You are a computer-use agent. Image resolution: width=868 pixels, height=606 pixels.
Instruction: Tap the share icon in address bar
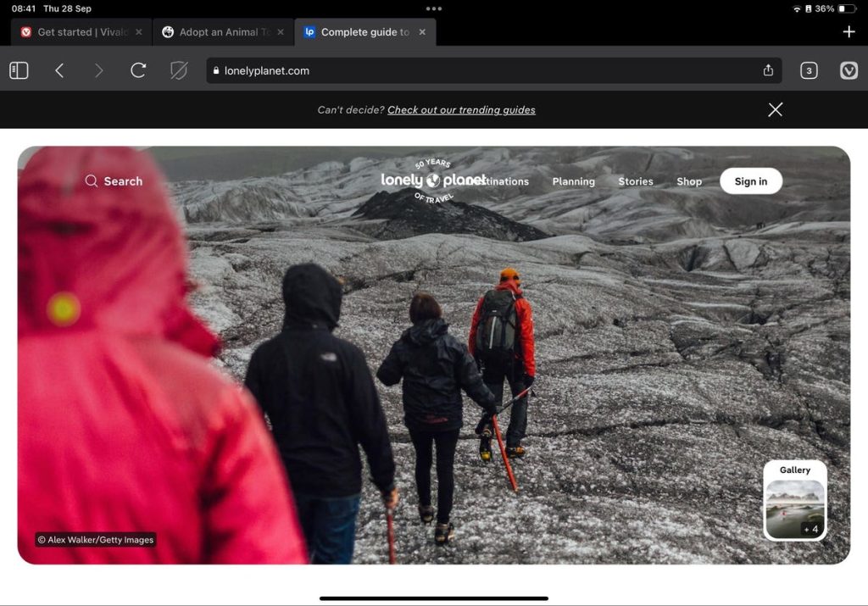[768, 71]
